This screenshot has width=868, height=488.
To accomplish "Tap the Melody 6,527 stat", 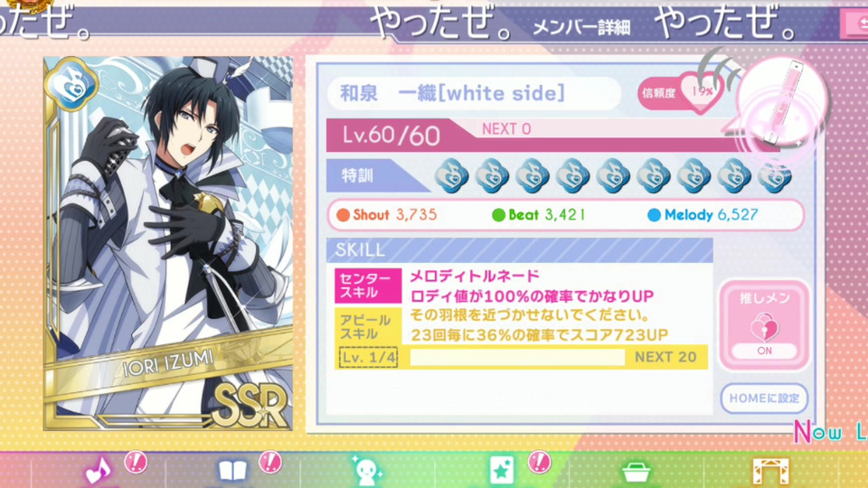I will pyautogui.click(x=703, y=215).
